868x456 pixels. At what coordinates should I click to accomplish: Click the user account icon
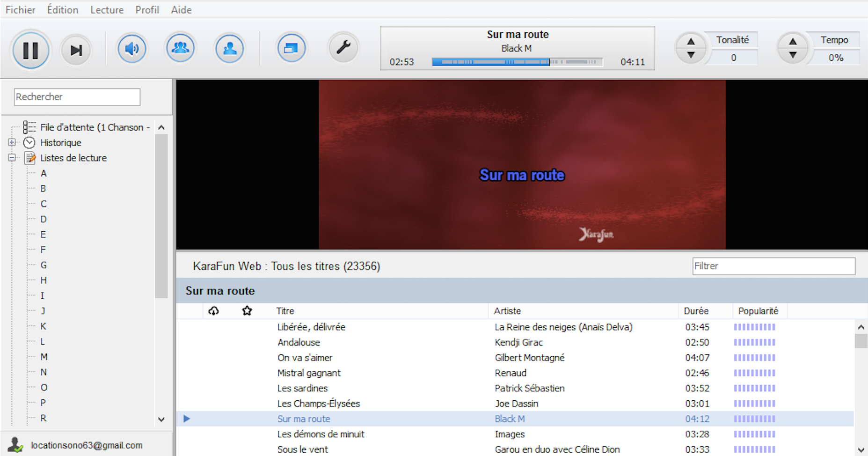(15, 445)
